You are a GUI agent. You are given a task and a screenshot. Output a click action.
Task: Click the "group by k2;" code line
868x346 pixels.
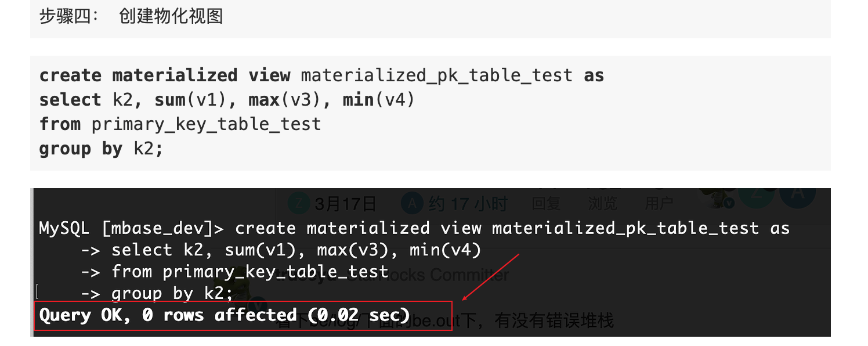101,149
